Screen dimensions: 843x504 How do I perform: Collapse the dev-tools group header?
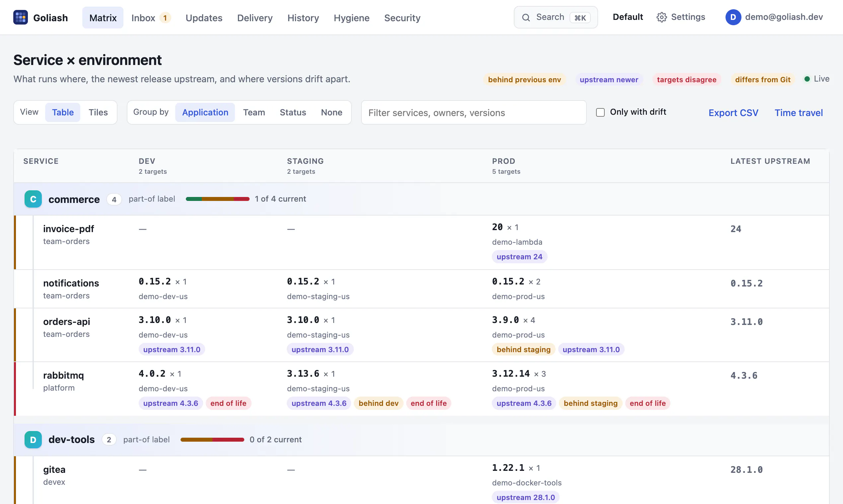point(421,440)
